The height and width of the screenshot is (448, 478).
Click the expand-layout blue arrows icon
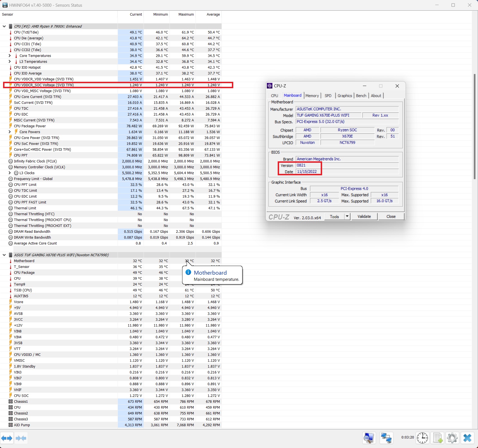point(7,438)
